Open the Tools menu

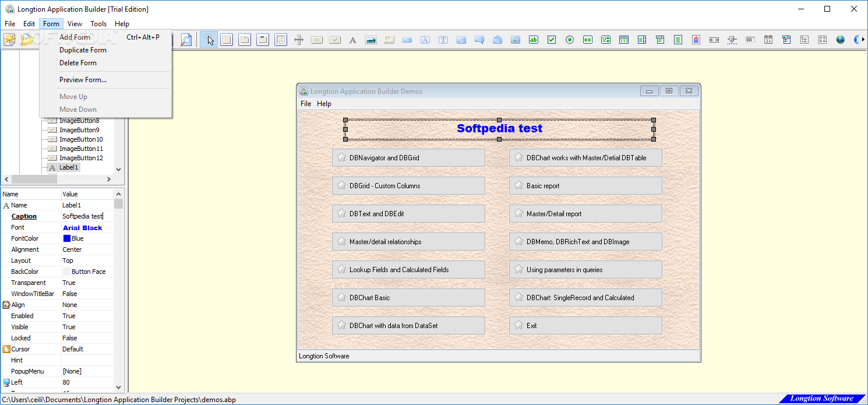click(x=98, y=24)
